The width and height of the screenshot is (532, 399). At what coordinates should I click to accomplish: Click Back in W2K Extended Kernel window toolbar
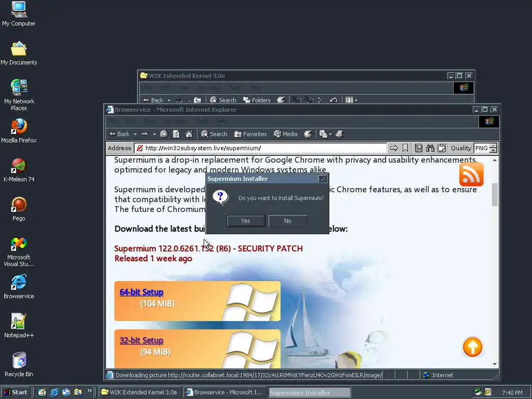point(153,100)
